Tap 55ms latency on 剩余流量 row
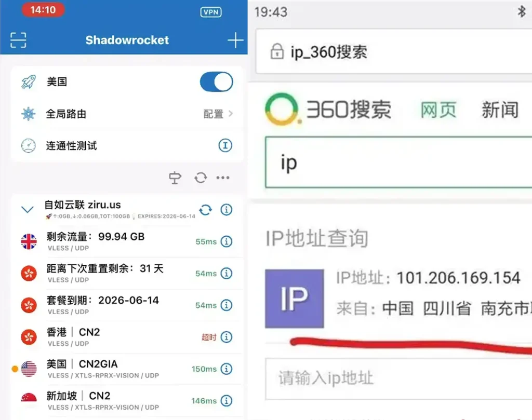532x420 pixels. coord(206,242)
